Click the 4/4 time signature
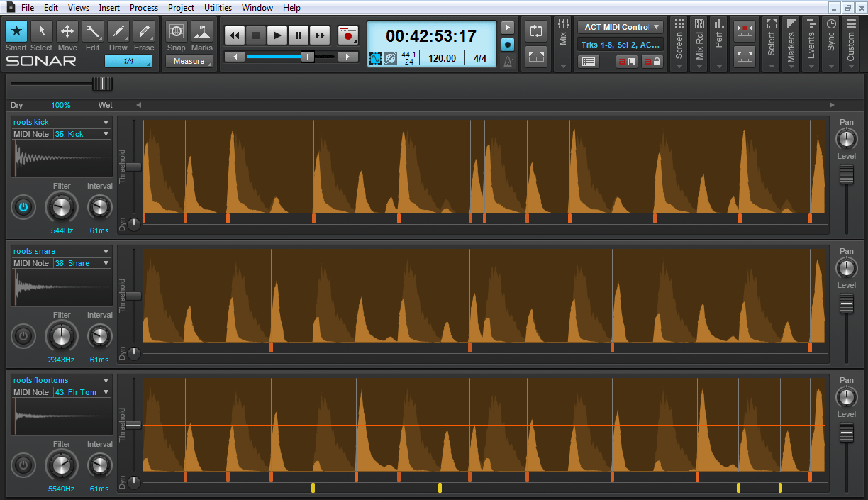Image resolution: width=868 pixels, height=500 pixels. (480, 58)
